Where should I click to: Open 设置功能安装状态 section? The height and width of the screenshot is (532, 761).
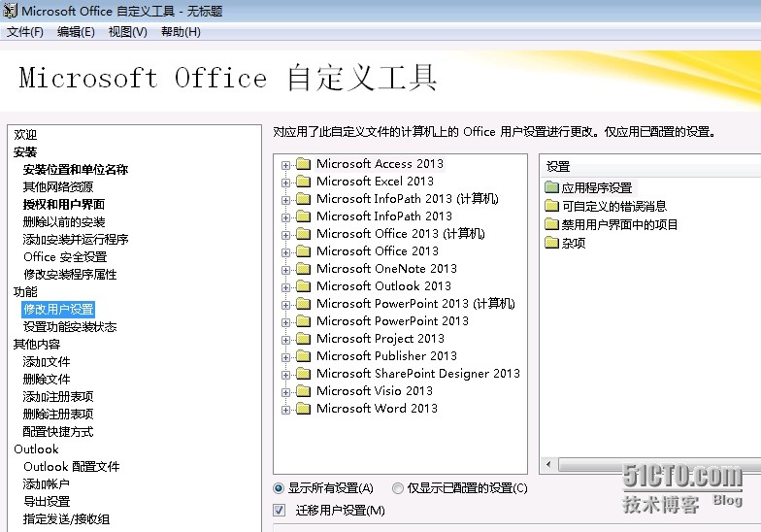[70, 326]
